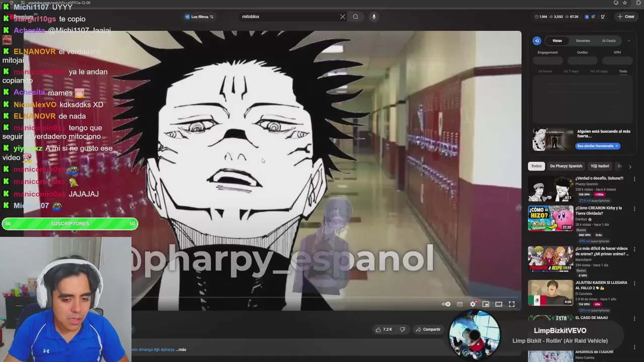This screenshot has width=644, height=362.
Task: Click the 'Danikyo' channel name
Action: point(582,219)
